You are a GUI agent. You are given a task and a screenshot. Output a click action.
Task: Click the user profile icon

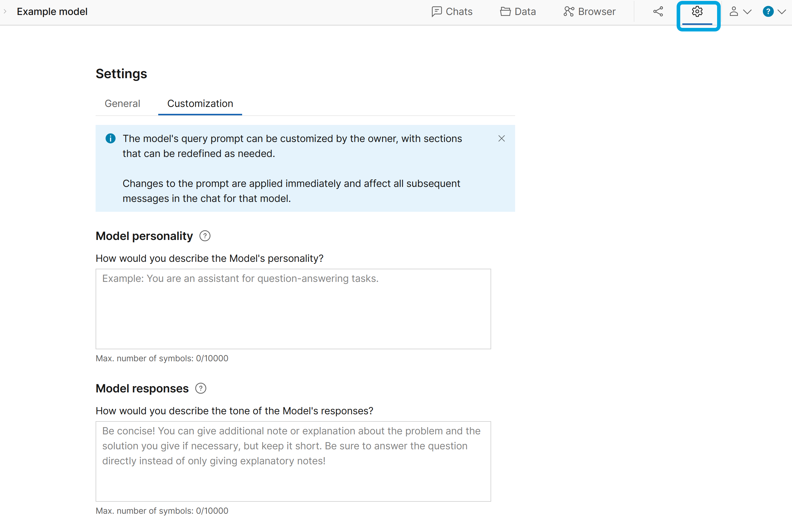(734, 12)
